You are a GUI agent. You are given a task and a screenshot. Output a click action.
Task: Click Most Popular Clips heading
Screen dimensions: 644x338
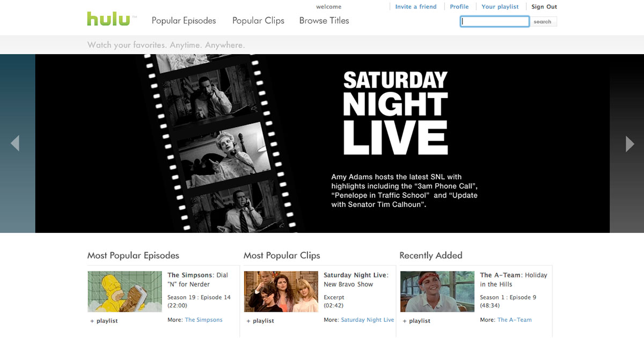(x=282, y=255)
